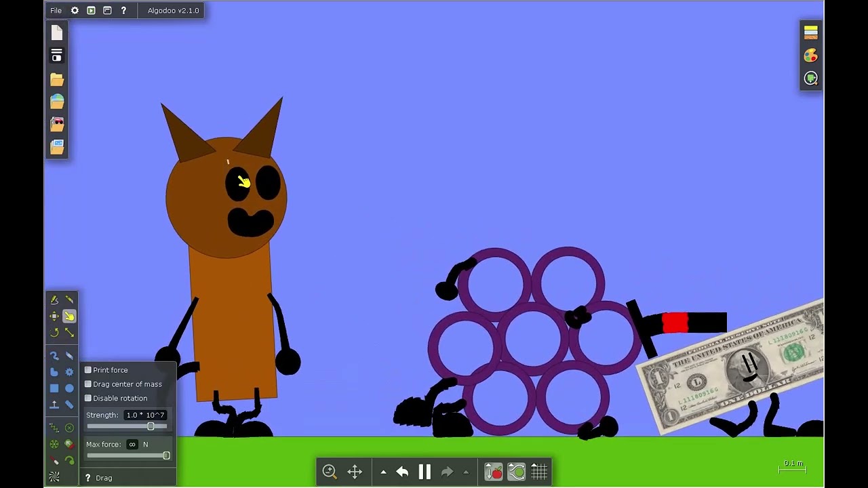Open the Appearance color palette

click(x=811, y=56)
